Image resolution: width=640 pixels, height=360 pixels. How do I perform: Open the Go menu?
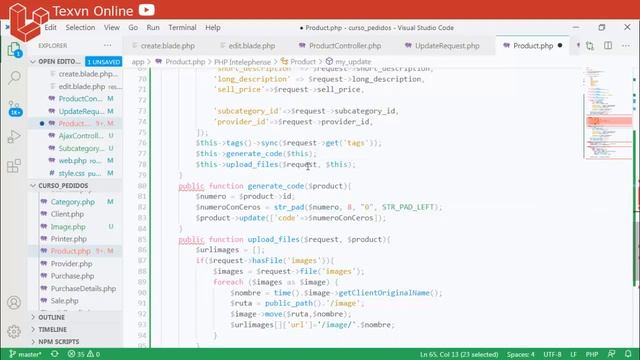pyautogui.click(x=133, y=27)
